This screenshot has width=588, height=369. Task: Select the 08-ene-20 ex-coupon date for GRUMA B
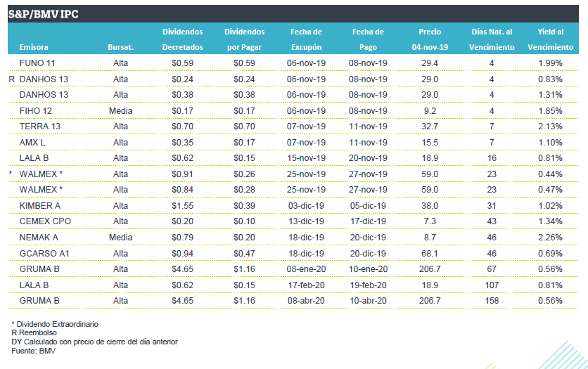306,269
